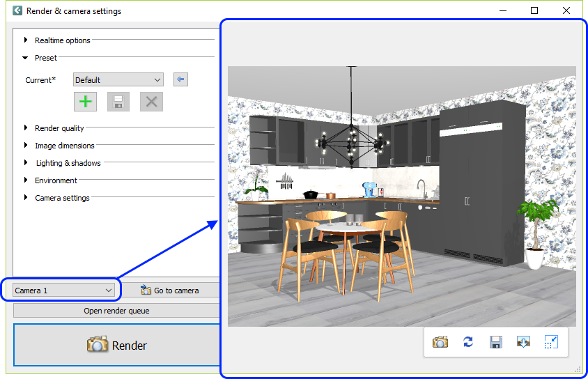Click the image download arrow icon
588x379 pixels.
pos(523,342)
